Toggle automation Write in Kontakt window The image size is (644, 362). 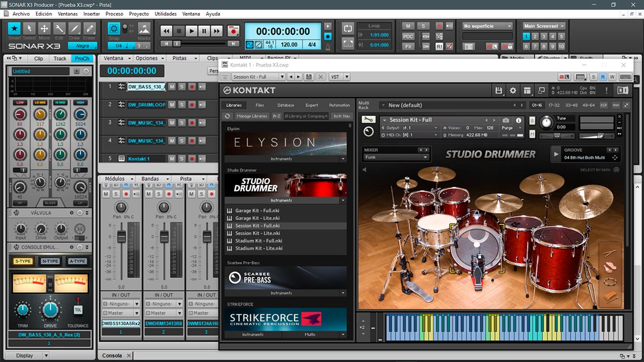coord(612,77)
